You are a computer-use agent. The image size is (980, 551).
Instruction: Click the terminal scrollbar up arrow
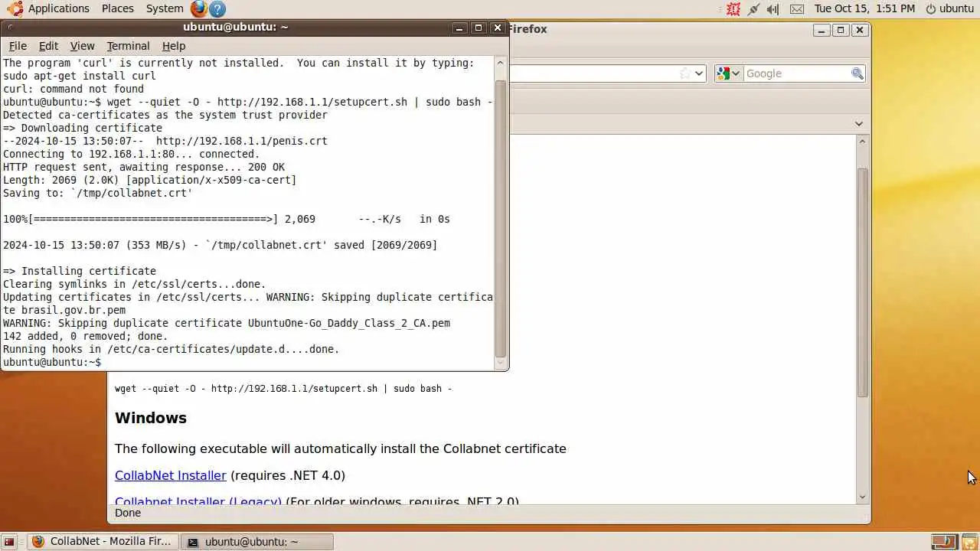coord(501,63)
